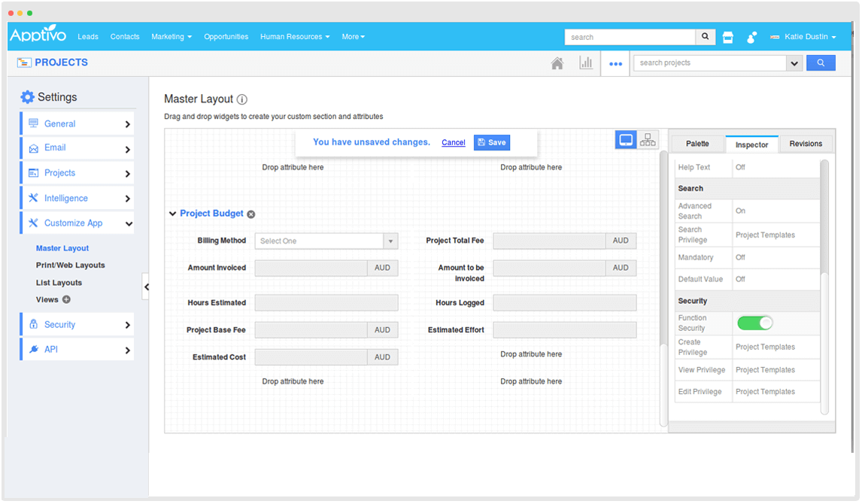Switch to the Palette tab
The width and height of the screenshot is (865, 504).
697,144
